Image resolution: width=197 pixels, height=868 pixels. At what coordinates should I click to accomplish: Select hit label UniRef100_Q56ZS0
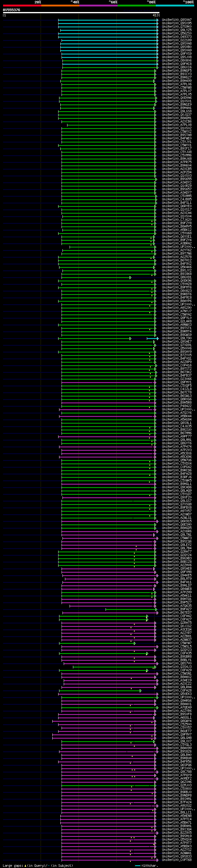(x=177, y=33)
